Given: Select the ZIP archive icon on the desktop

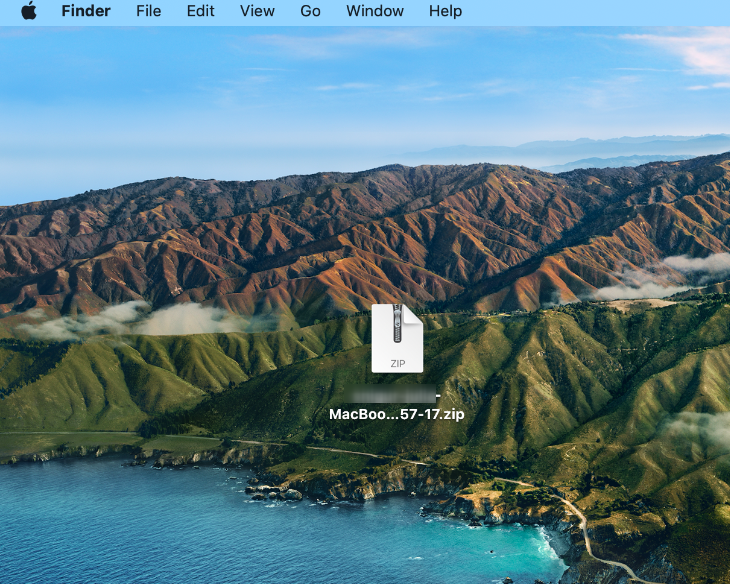Looking at the screenshot, I should [x=397, y=339].
